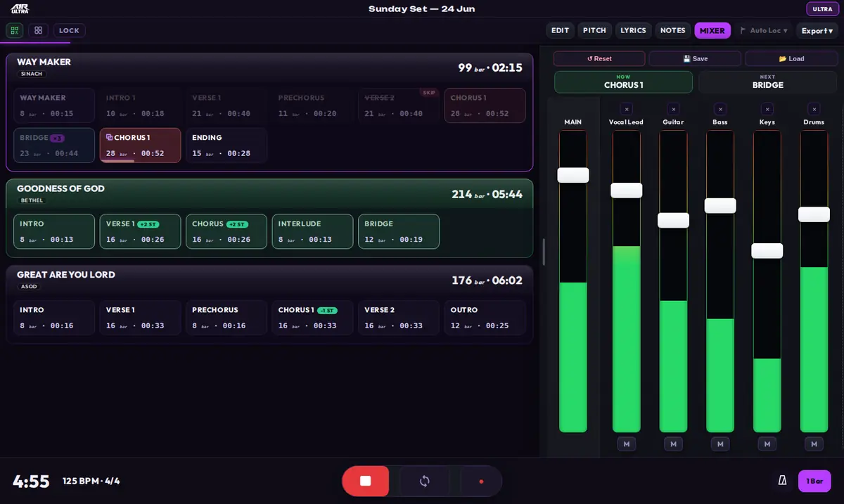Select the INTERLUDE section
This screenshot has width=844, height=504.
pyautogui.click(x=312, y=231)
